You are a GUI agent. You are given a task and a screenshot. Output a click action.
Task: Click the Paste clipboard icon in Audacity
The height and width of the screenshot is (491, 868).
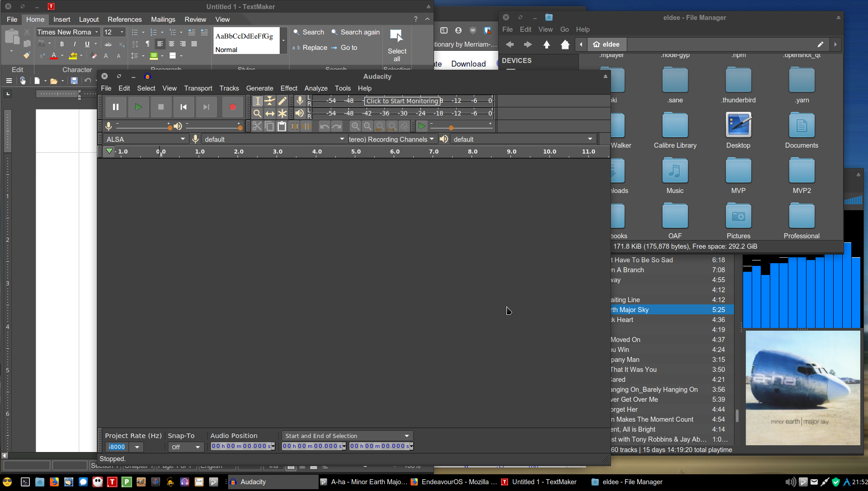(x=281, y=126)
